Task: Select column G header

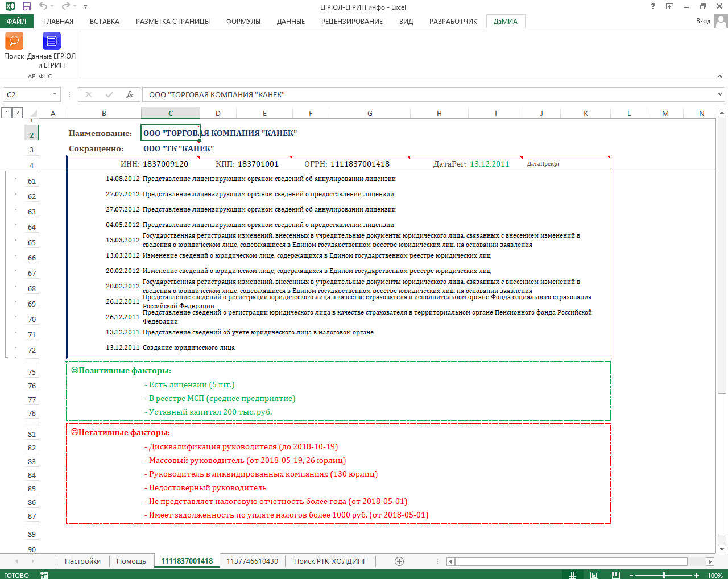Action: point(370,113)
